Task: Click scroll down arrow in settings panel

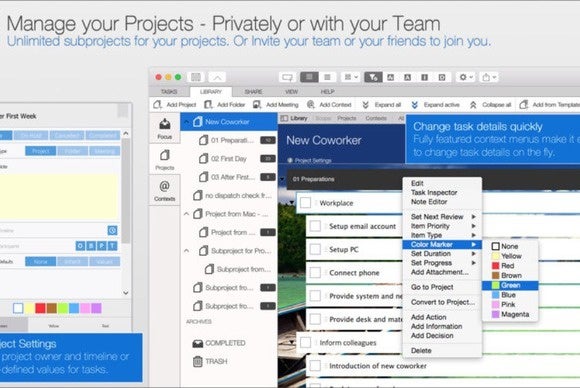Action: (126, 293)
